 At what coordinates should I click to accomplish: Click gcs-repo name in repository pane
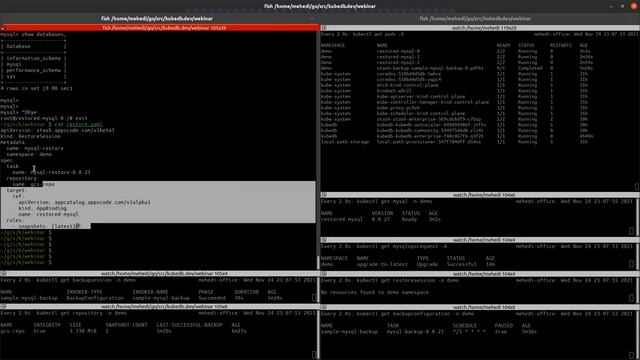tap(12, 331)
